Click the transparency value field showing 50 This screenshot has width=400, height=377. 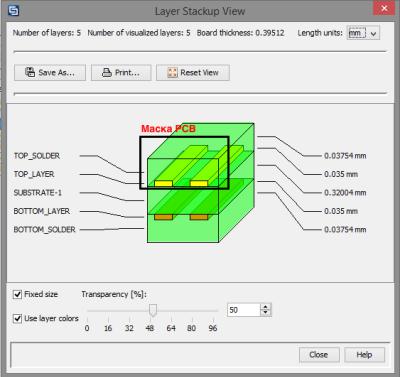tap(244, 310)
